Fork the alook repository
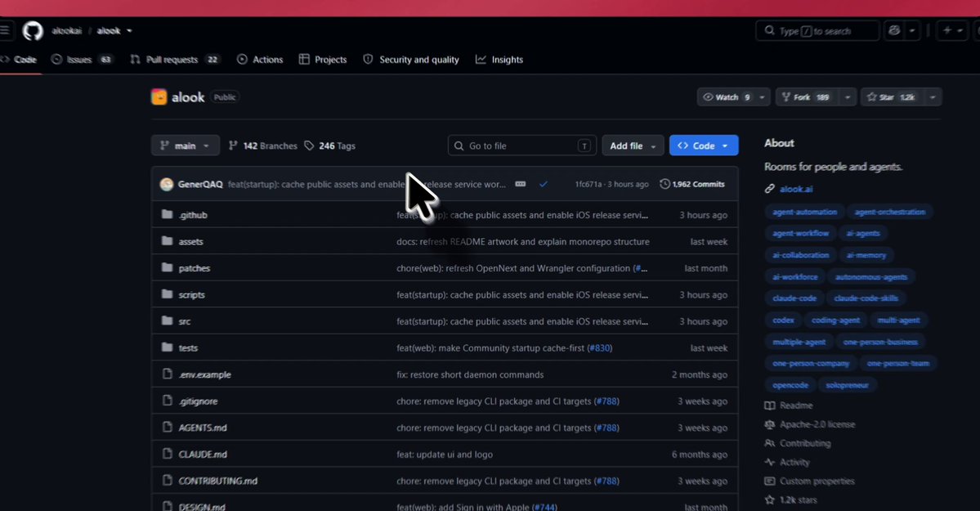The height and width of the screenshot is (511, 980). tap(807, 97)
